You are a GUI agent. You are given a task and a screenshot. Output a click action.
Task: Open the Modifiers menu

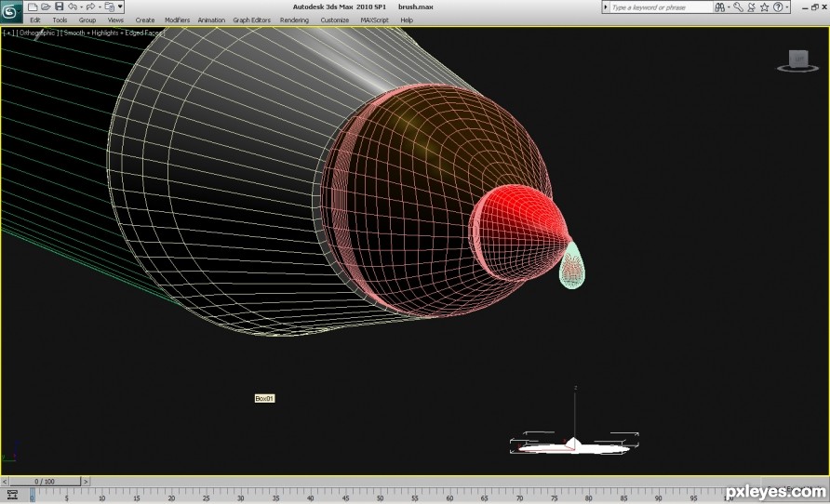[x=178, y=20]
